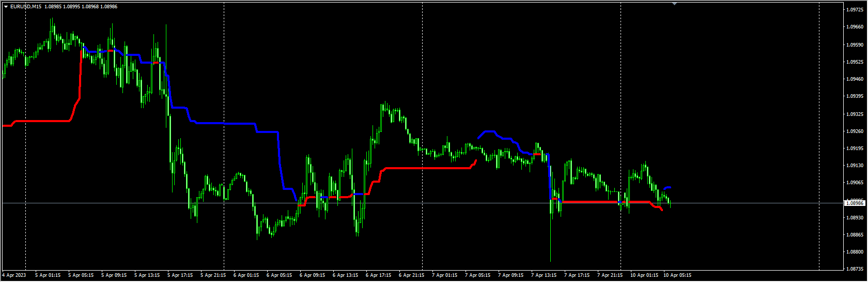Screen dimensions: 868x282
Task: Click the 6 Apr 13:15 time label
Action: [x=345, y=275]
